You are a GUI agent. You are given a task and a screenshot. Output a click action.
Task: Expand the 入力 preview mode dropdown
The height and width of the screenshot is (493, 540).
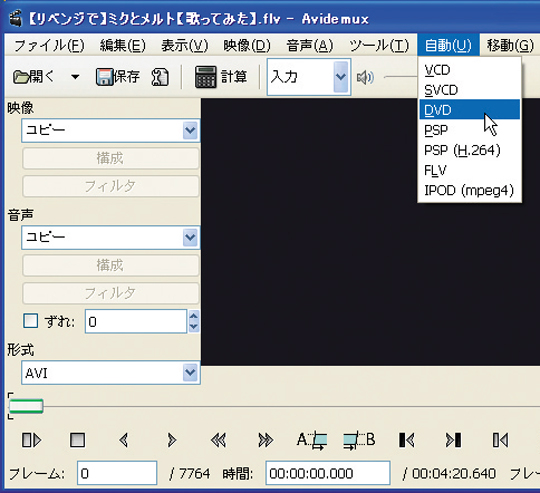(341, 77)
